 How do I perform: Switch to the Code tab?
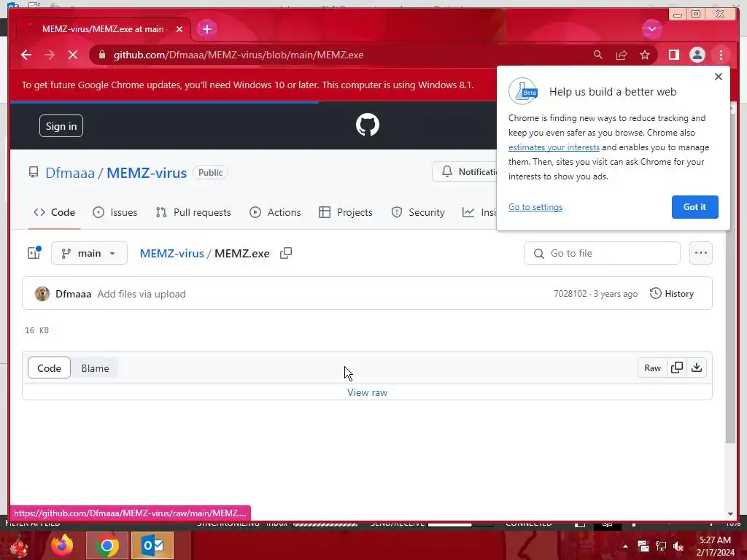click(x=54, y=212)
